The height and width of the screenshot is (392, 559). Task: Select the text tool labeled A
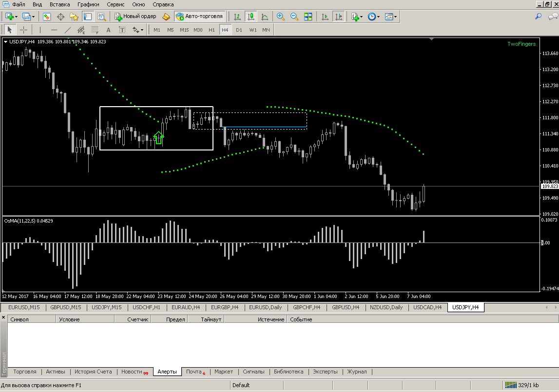108,30
